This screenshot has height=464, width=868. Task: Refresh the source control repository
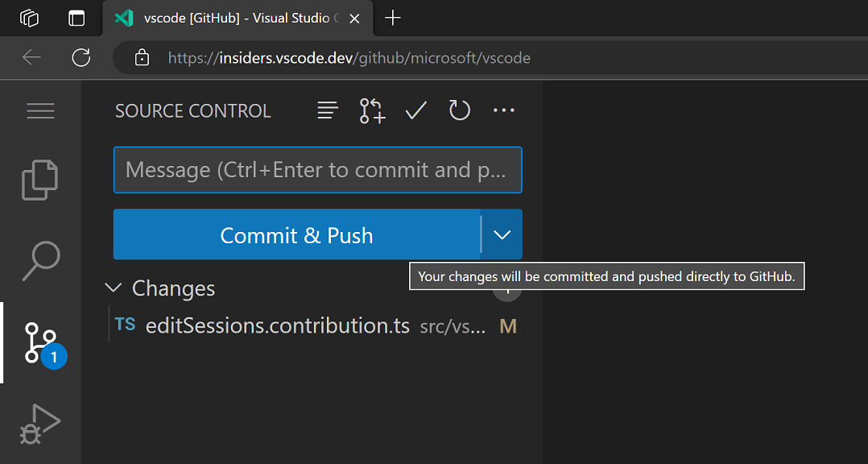pyautogui.click(x=459, y=110)
